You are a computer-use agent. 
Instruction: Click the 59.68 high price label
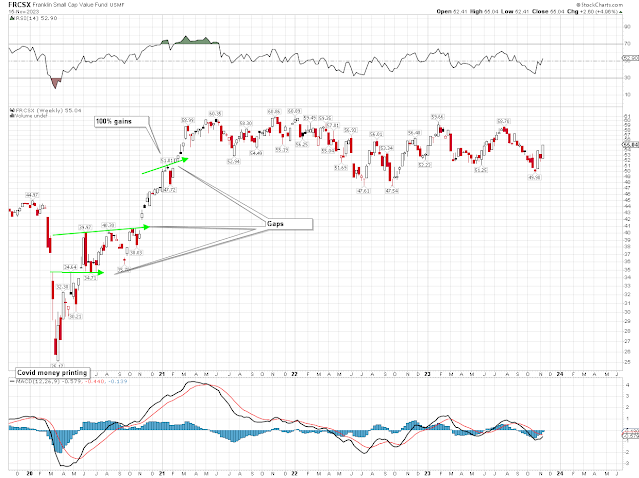[437, 117]
